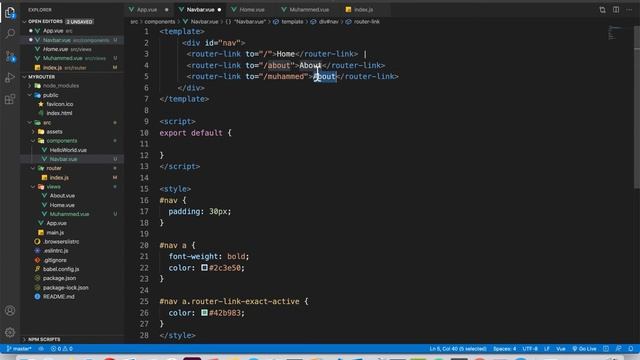
Task: Click the LF end-of-line indicator
Action: pos(547,349)
